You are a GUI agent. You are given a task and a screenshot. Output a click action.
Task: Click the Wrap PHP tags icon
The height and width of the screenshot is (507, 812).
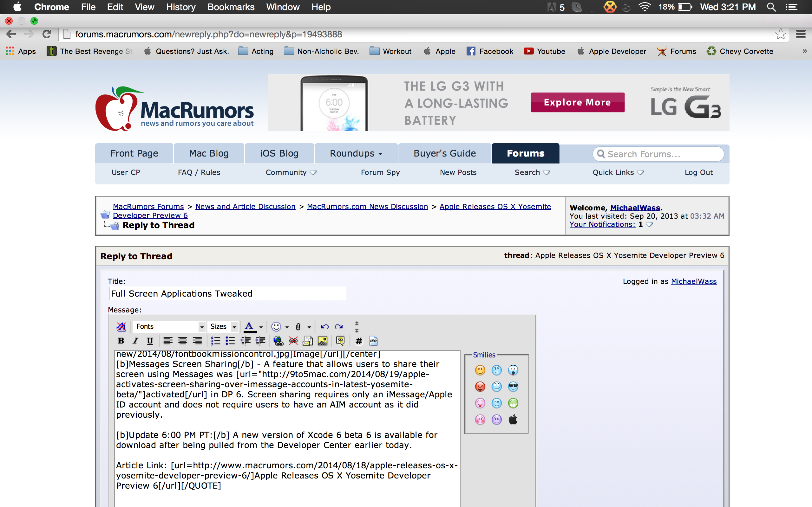(373, 341)
